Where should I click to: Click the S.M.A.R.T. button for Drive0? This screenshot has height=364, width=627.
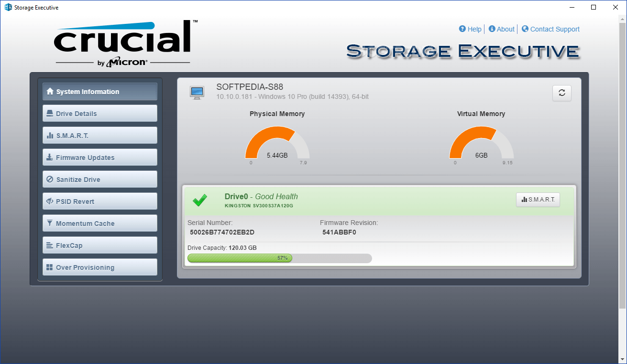pos(538,200)
